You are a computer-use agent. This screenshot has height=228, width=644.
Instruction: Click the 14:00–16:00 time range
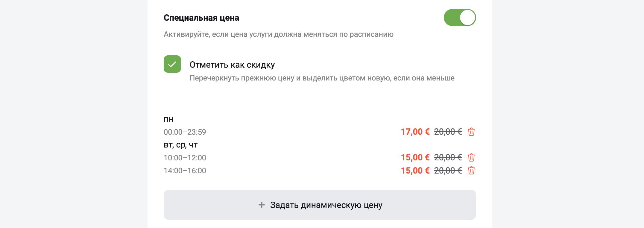pos(185,171)
